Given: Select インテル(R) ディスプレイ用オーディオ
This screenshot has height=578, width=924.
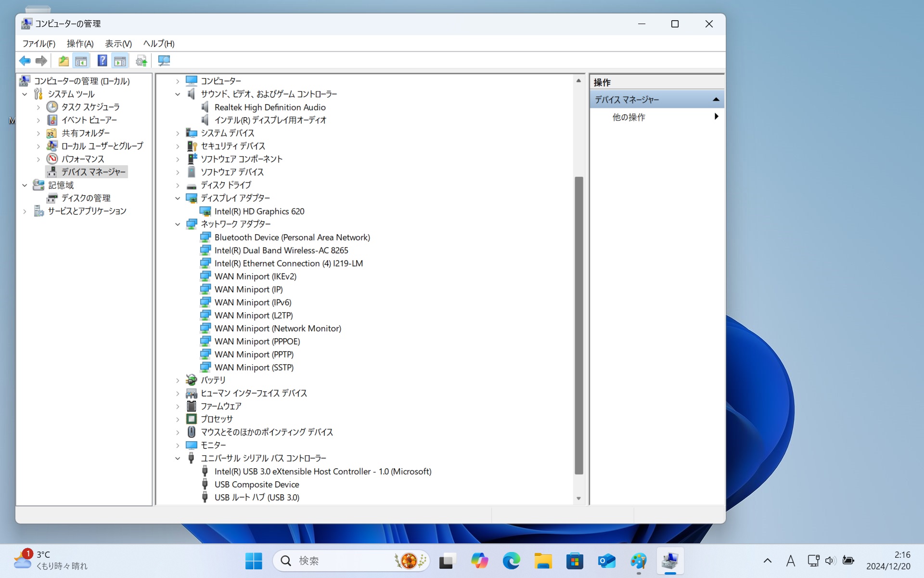Looking at the screenshot, I should [270, 120].
